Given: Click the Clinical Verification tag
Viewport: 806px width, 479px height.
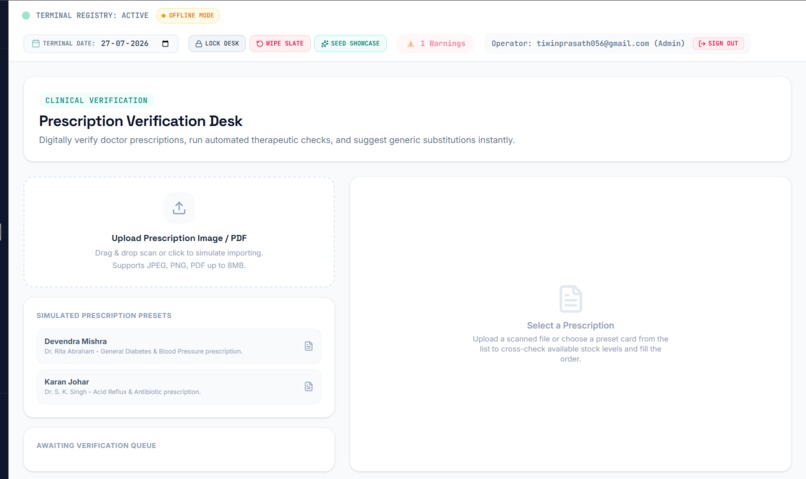Looking at the screenshot, I should (96, 100).
